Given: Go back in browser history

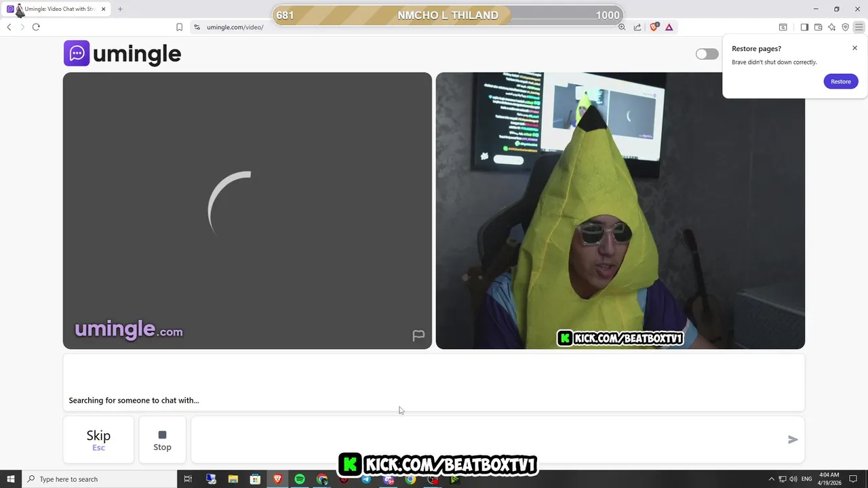Looking at the screenshot, I should [9, 27].
